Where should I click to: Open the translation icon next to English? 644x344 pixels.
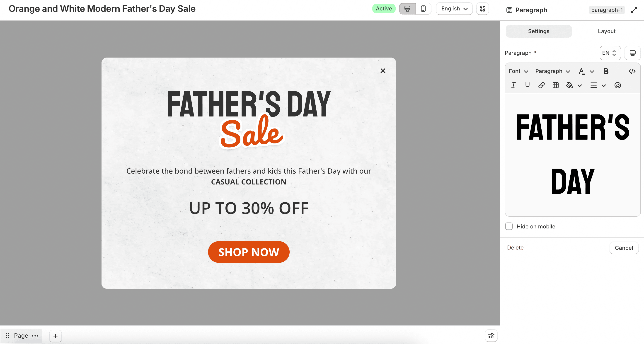tap(482, 9)
